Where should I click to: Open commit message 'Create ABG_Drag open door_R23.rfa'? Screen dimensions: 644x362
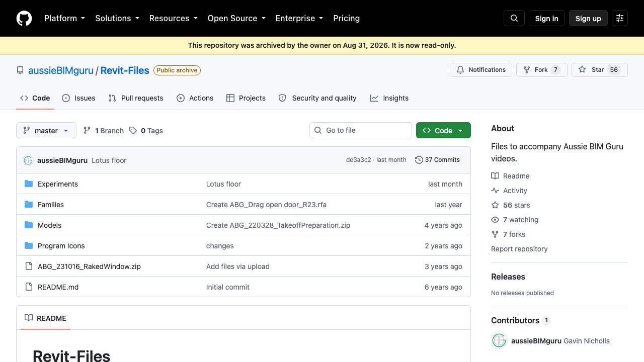click(266, 205)
